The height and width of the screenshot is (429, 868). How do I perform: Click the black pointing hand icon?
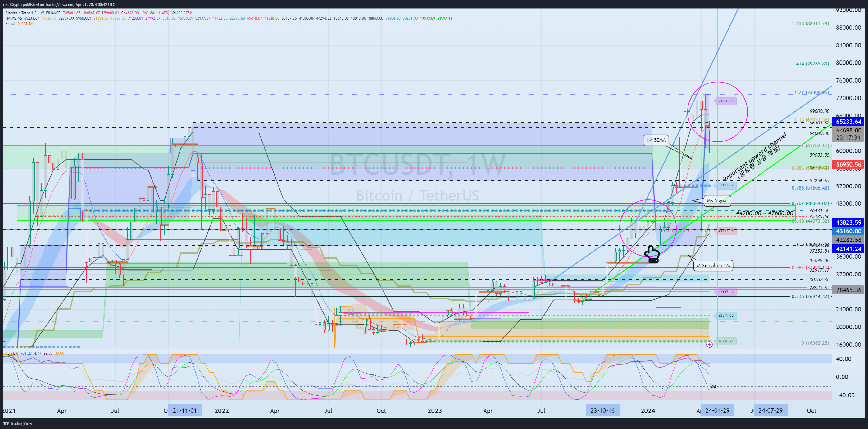[652, 254]
